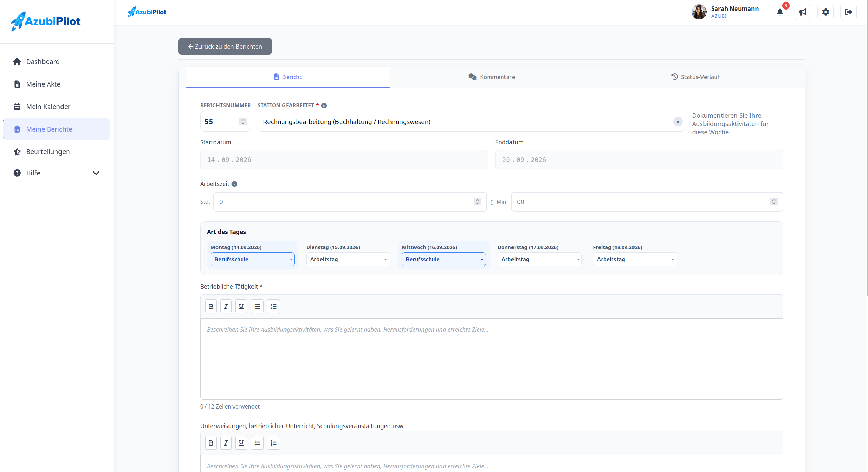
Task: Click the Std hours stepper arrows
Action: pos(477,202)
